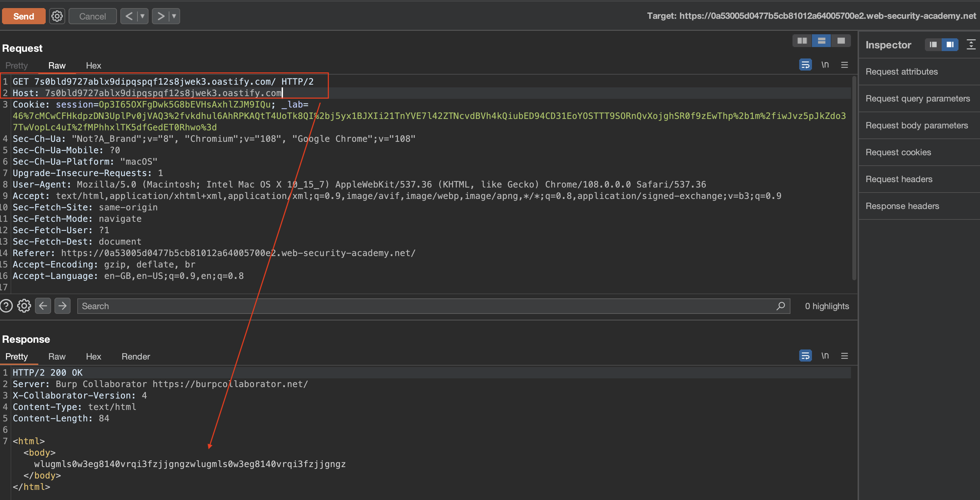
Task: Switch response view to the Render tab
Action: 135,357
